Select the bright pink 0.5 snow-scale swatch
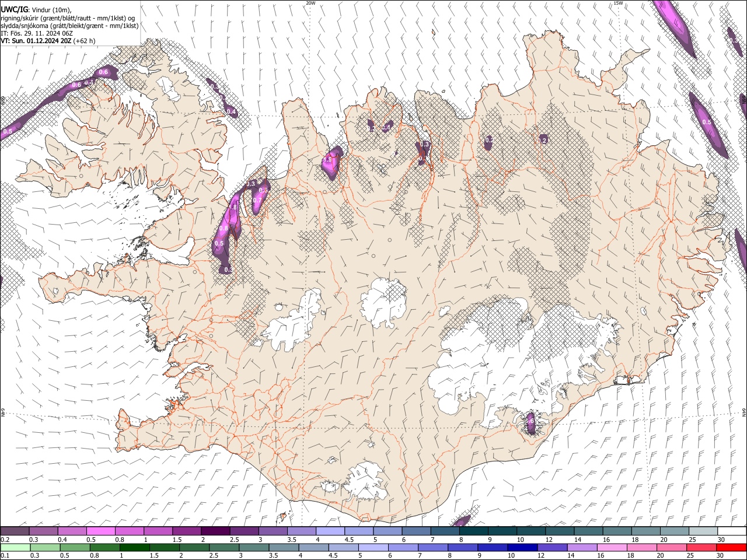This screenshot has width=747, height=560. pos(101,531)
